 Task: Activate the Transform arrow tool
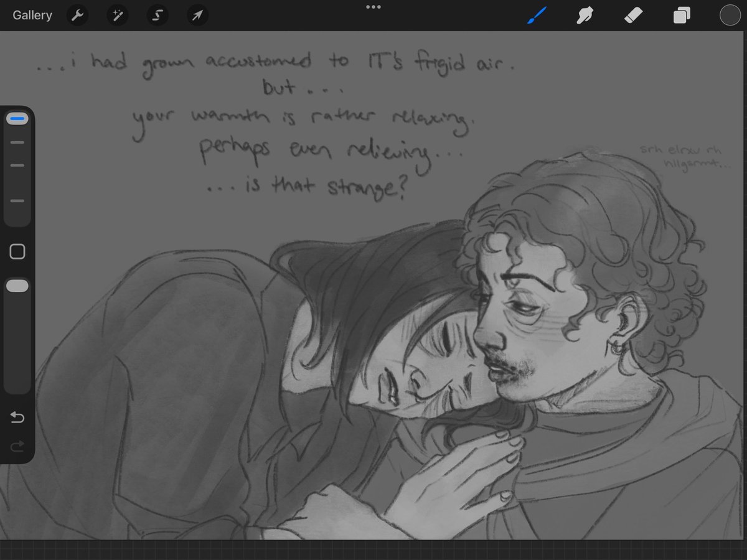197,16
